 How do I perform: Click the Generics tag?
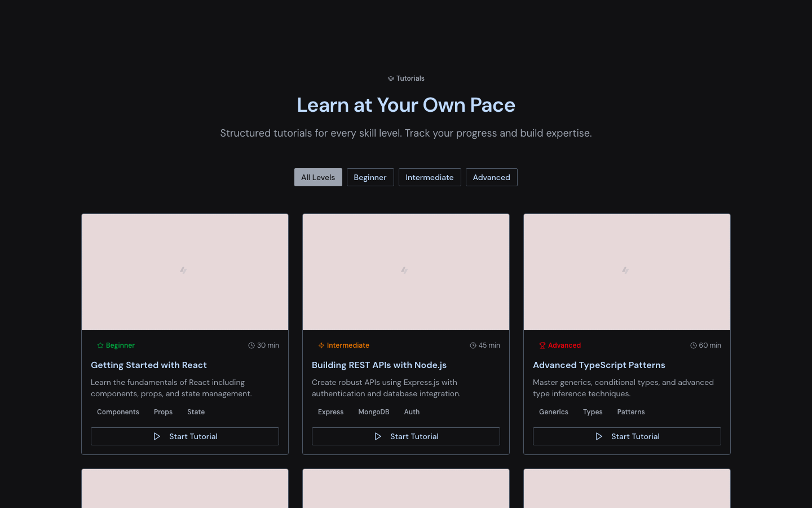click(x=554, y=412)
